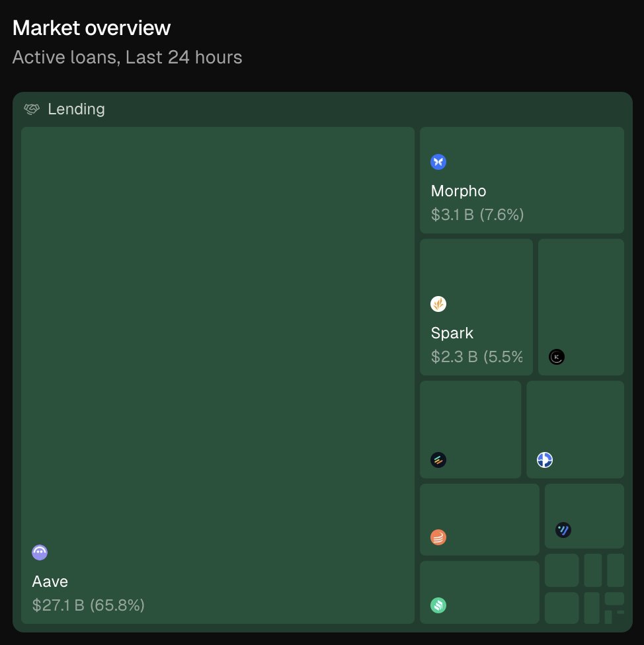
Task: Click the $3.1 B (7.6%) value
Action: (477, 214)
